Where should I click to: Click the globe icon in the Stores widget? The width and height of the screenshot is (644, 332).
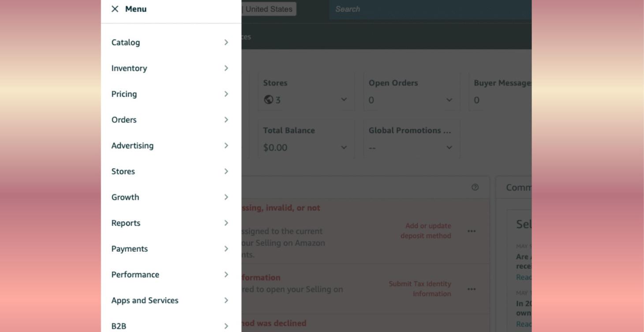tap(269, 100)
